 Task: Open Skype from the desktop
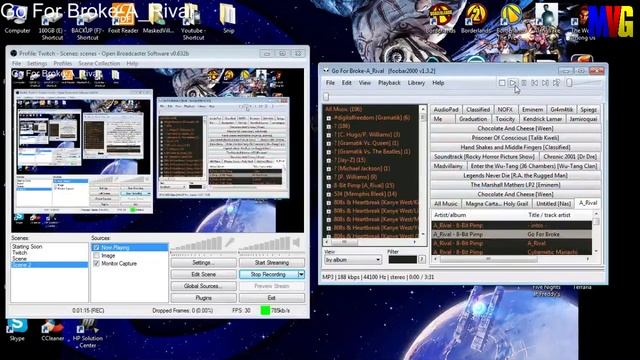point(17,330)
